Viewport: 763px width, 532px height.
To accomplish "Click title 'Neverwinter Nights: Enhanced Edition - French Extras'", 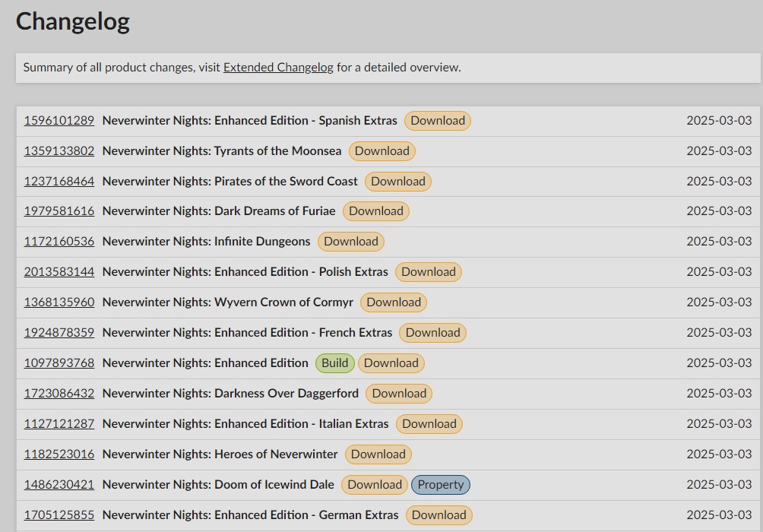I will pyautogui.click(x=247, y=332).
